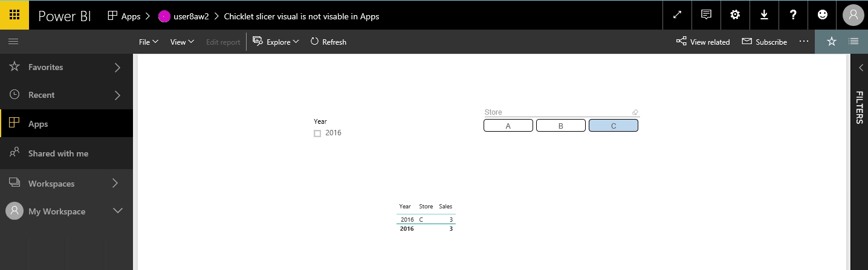Image resolution: width=868 pixels, height=270 pixels.
Task: Open the app launcher waffle icon
Action: click(x=15, y=15)
